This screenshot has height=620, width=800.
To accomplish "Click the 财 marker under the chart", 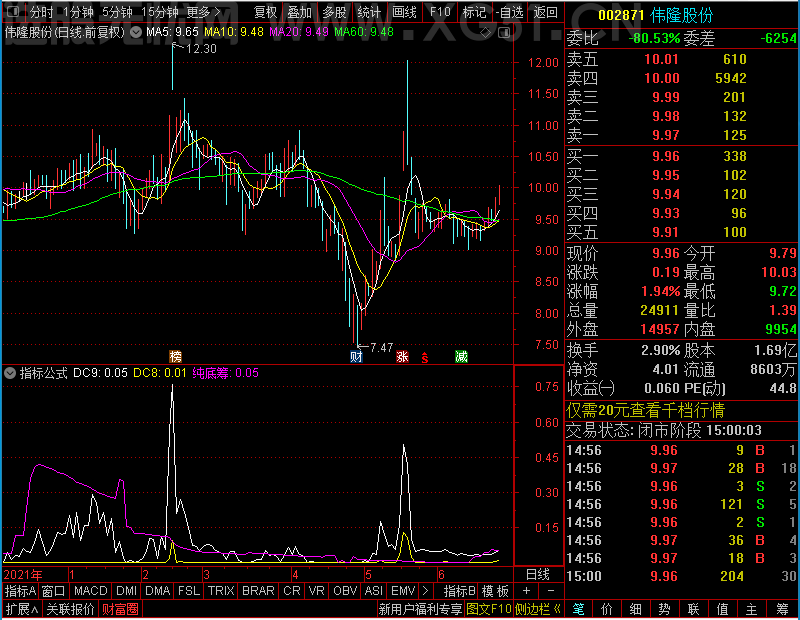I will tap(356, 356).
